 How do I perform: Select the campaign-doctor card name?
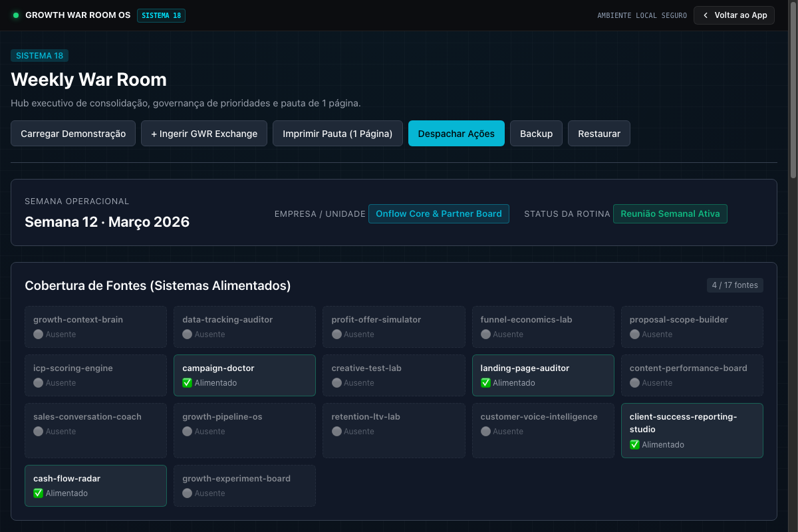point(218,368)
